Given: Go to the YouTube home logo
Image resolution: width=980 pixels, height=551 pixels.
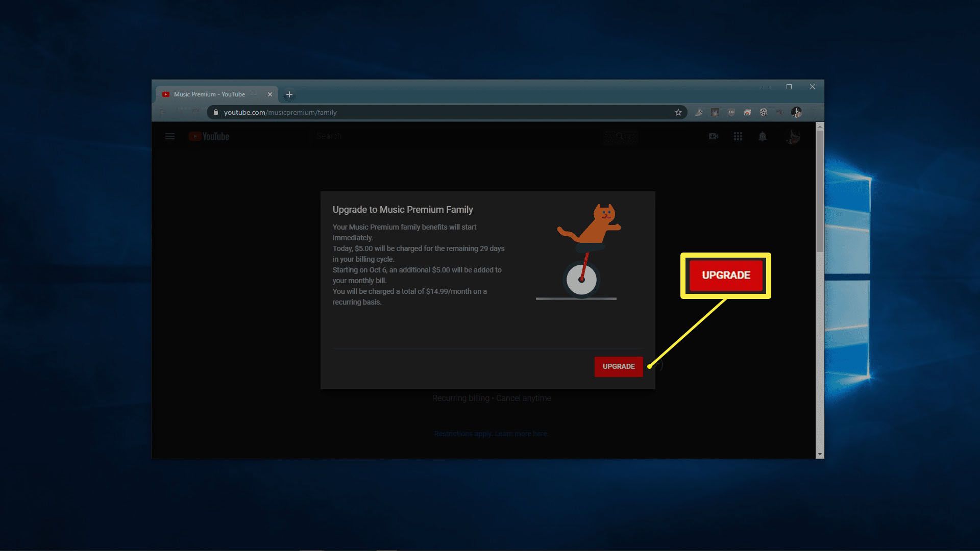Looking at the screenshot, I should [209, 136].
